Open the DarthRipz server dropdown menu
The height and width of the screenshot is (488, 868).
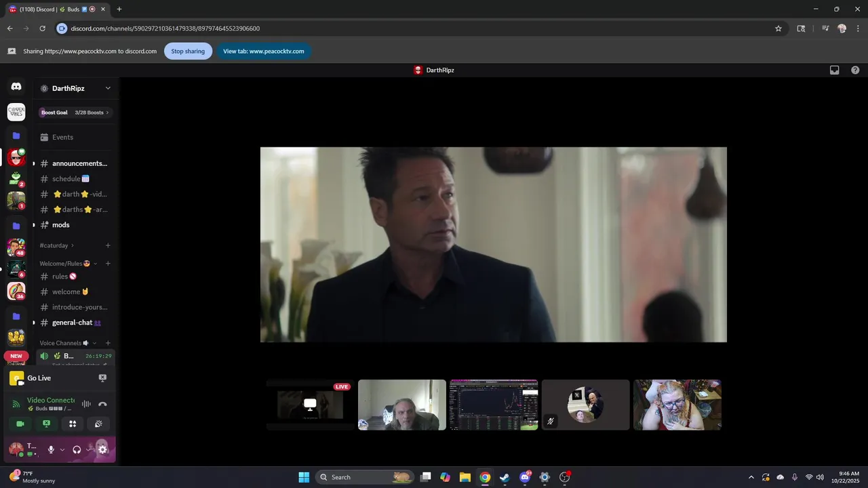(76, 88)
